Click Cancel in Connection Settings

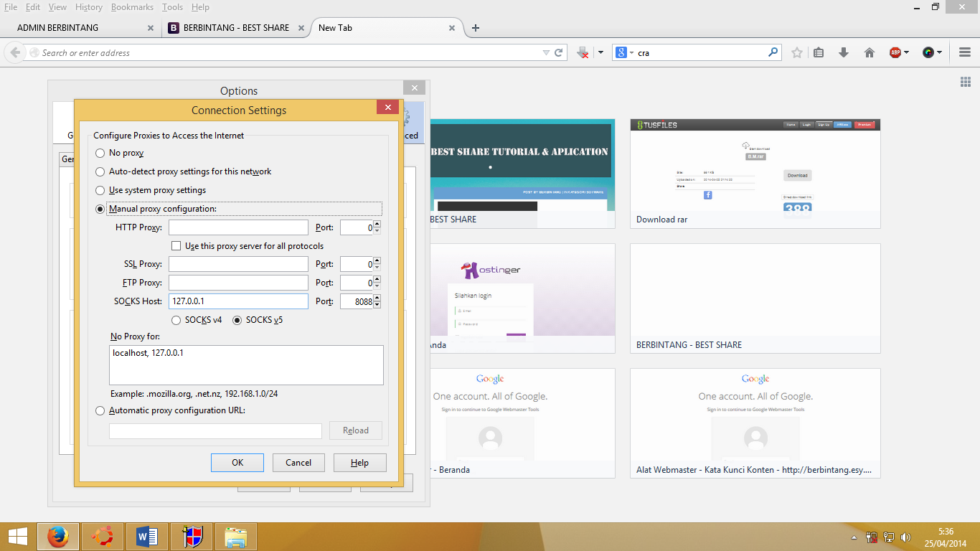(x=298, y=463)
